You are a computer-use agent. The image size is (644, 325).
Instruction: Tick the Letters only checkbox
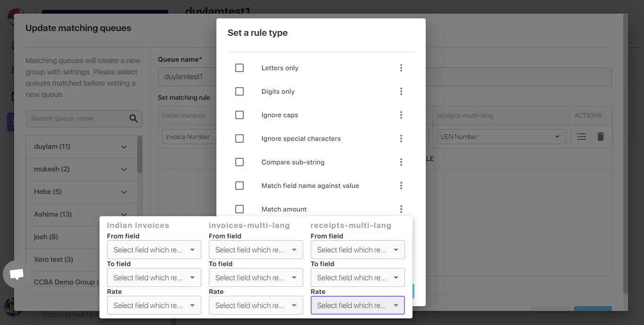point(239,68)
